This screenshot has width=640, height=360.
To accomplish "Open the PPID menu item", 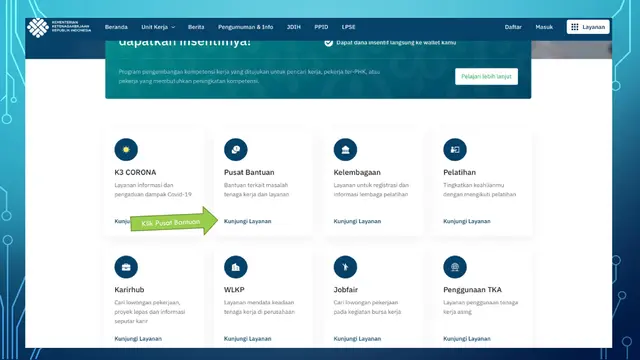I will click(x=321, y=27).
